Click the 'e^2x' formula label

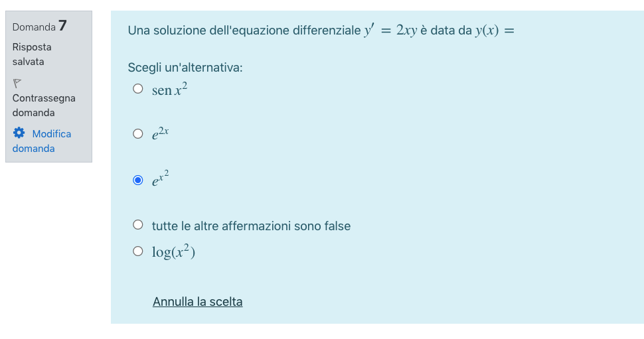[x=161, y=133]
